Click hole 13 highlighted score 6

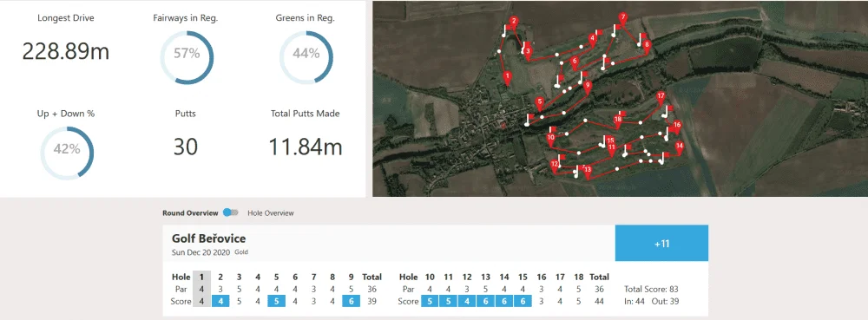coord(486,301)
